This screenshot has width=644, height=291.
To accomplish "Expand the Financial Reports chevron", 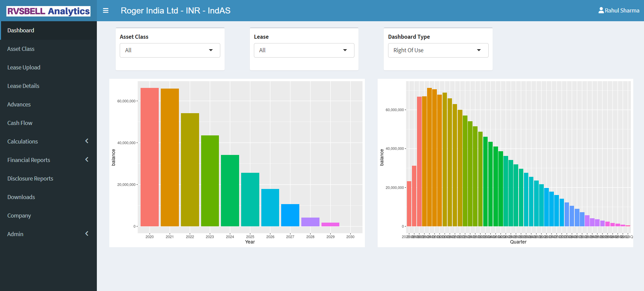I will (87, 160).
